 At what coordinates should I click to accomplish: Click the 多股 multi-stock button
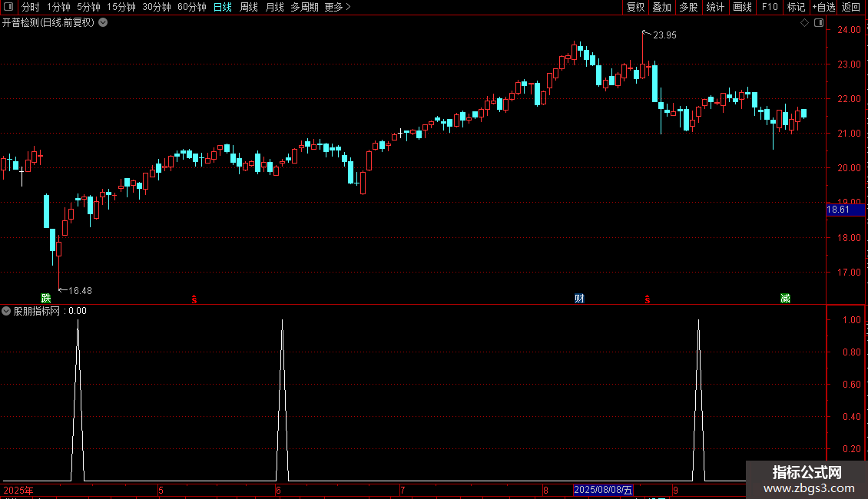click(x=688, y=7)
